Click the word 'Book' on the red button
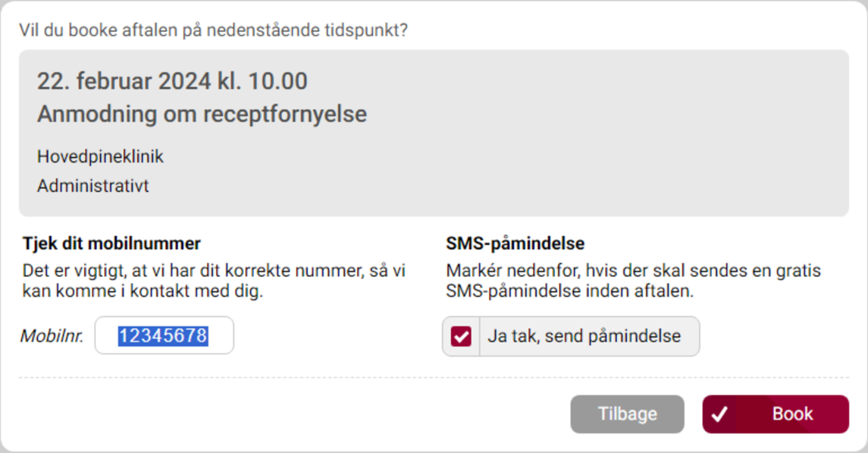 (x=792, y=414)
